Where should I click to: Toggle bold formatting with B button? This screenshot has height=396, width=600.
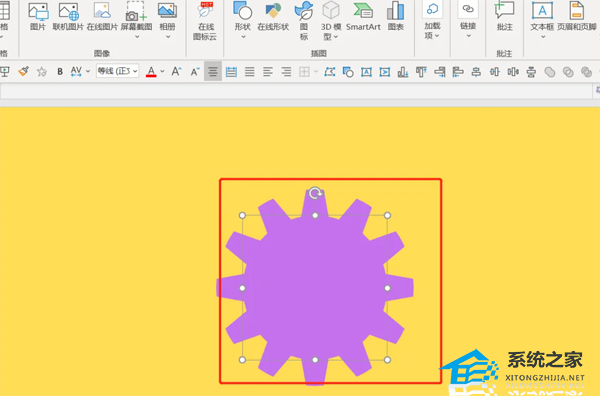(x=60, y=72)
